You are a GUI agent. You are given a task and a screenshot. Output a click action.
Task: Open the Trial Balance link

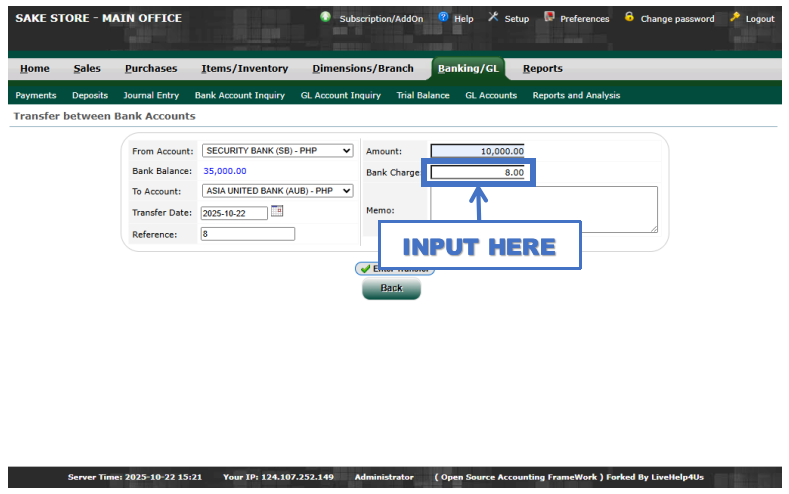pyautogui.click(x=423, y=96)
